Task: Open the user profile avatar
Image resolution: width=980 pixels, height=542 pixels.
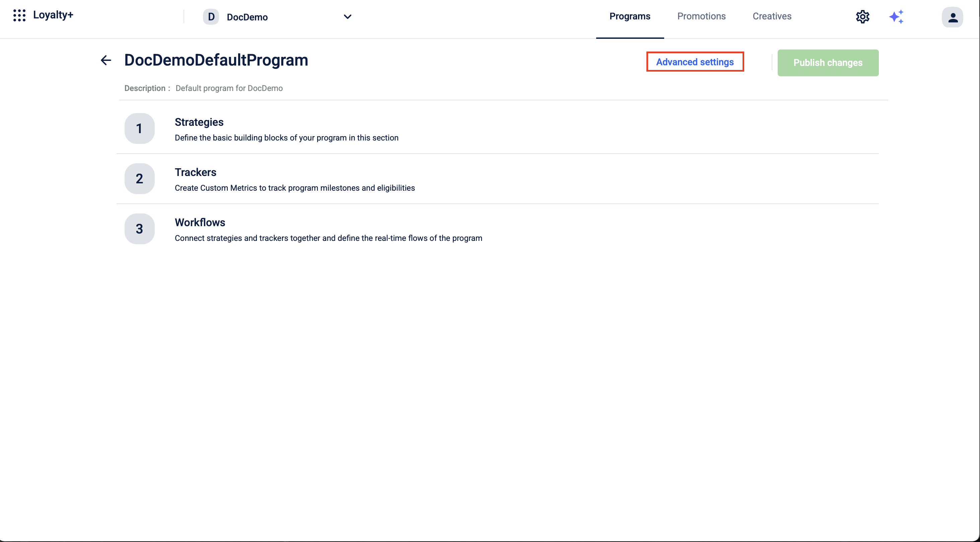Action: coord(952,17)
